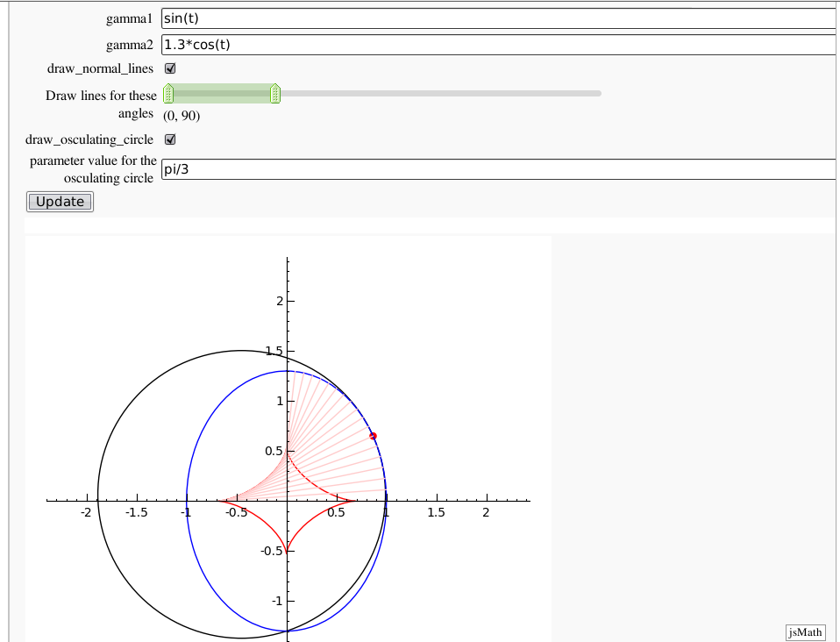Click the red osculating point on the ellipse
The width and height of the screenshot is (840, 642).
pos(373,436)
